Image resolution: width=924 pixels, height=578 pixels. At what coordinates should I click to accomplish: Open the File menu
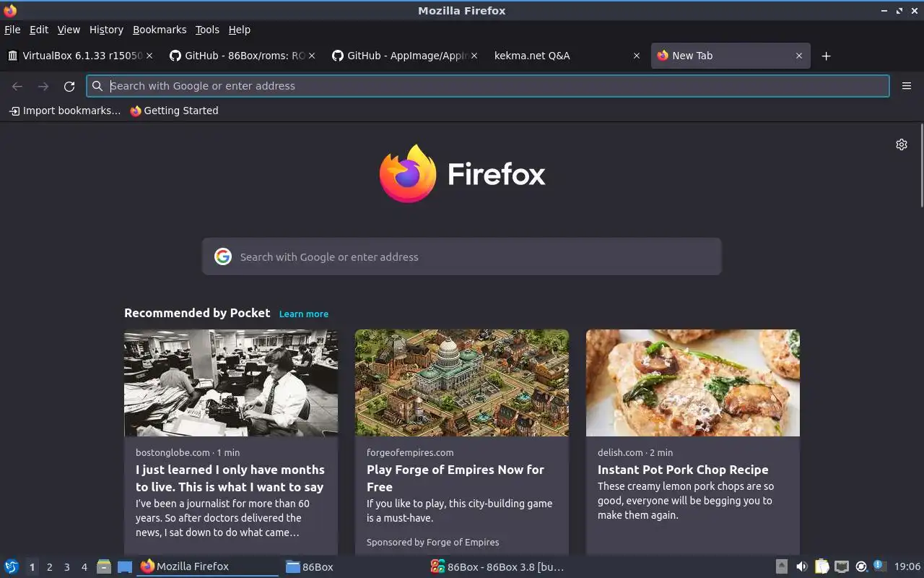point(12,30)
